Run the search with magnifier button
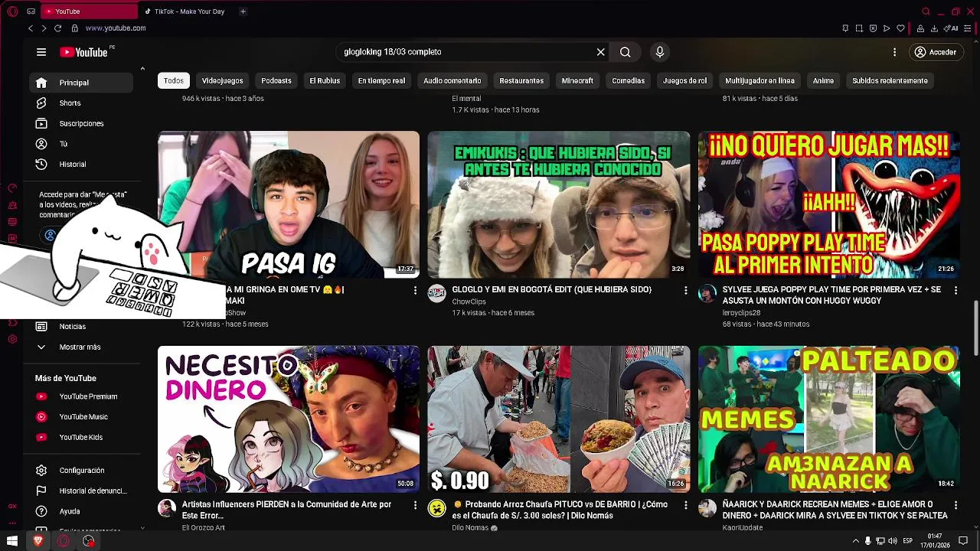 point(626,52)
